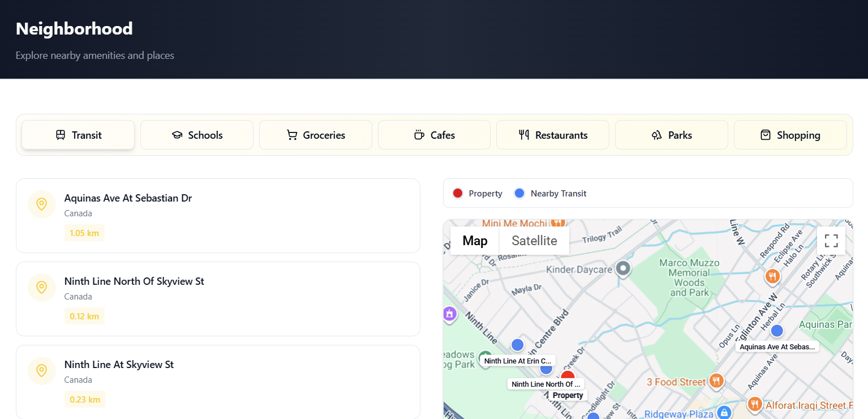The width and height of the screenshot is (868, 419).
Task: Select the Restaurants category tab
Action: pyautogui.click(x=553, y=135)
